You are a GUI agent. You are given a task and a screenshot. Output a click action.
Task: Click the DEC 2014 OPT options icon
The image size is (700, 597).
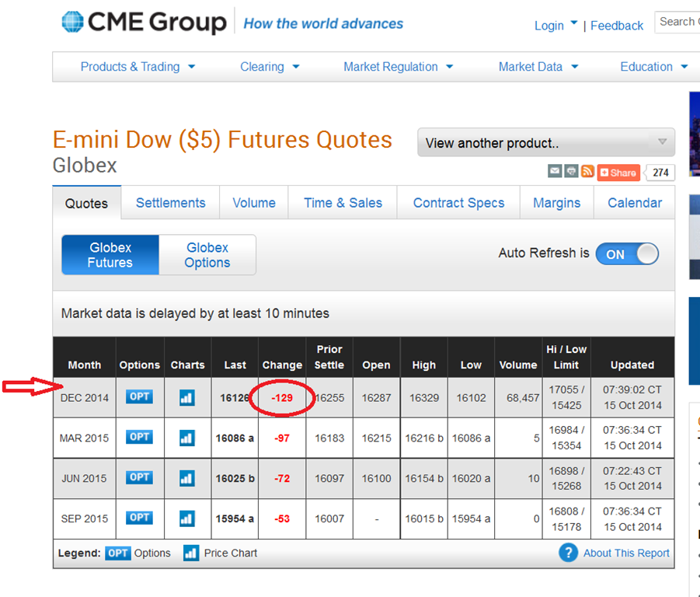[139, 396]
